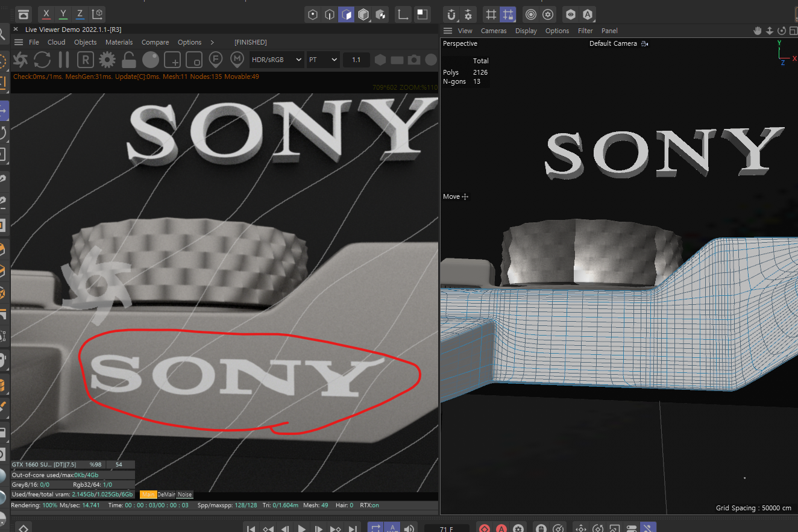Pause the Live Viewer render
Screen dimensions: 798x532
pyautogui.click(x=64, y=60)
